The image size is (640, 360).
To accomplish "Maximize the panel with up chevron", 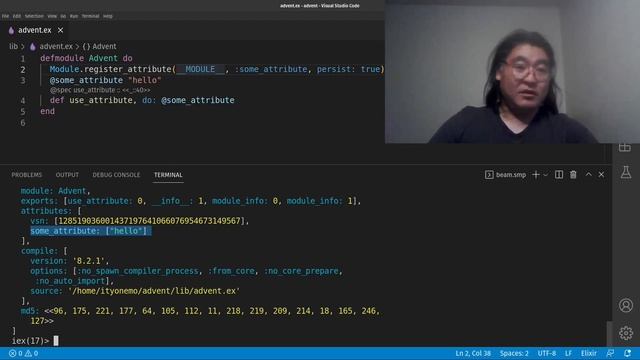I will point(589,175).
